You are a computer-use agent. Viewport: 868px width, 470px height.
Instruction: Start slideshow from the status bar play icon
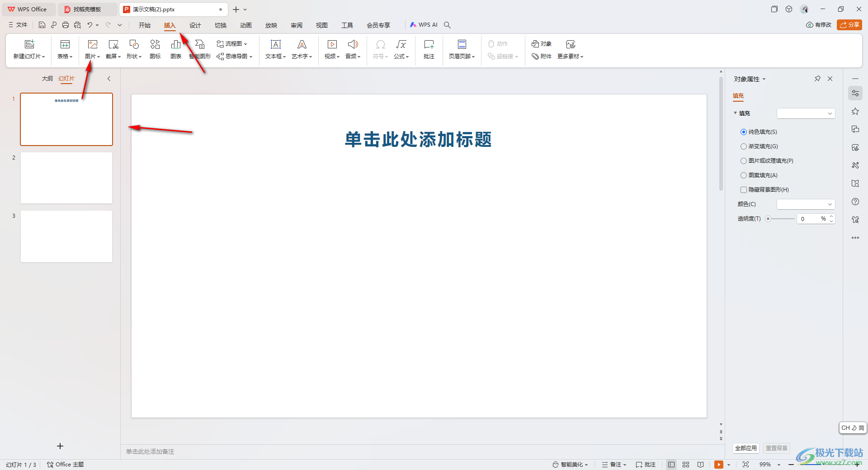[719, 464]
